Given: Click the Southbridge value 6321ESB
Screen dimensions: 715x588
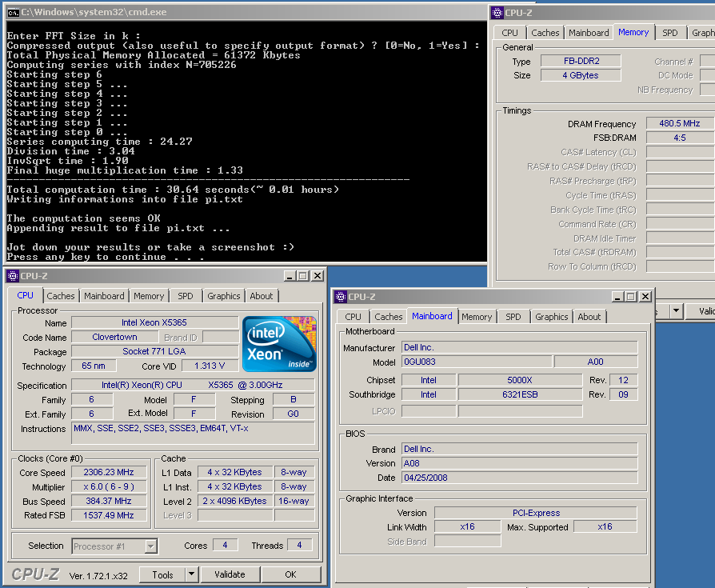Looking at the screenshot, I should [x=520, y=394].
